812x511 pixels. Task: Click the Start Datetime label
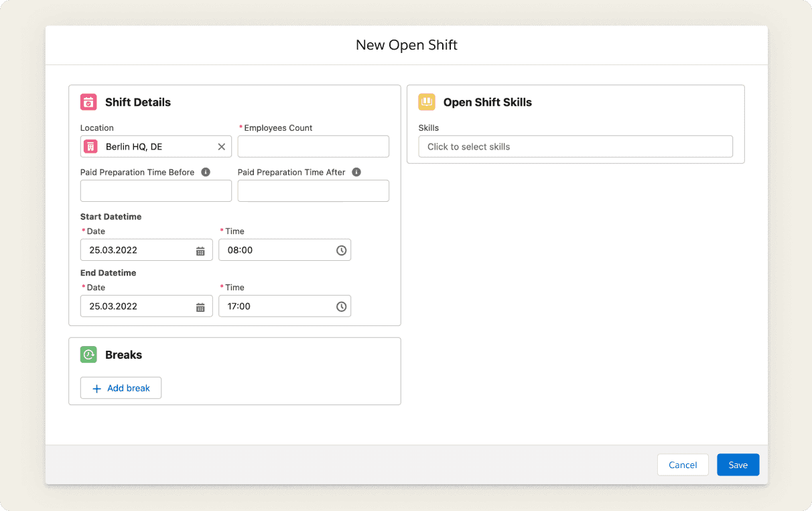pos(111,217)
